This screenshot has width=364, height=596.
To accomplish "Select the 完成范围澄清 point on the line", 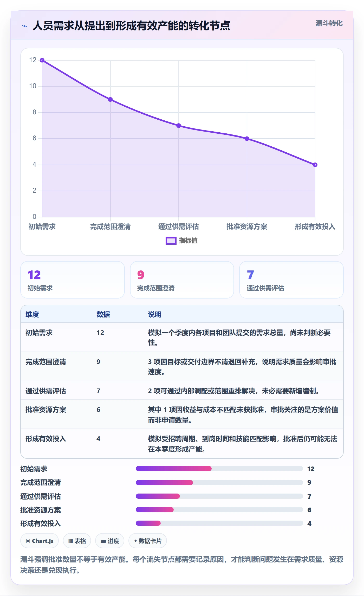I will (x=110, y=100).
